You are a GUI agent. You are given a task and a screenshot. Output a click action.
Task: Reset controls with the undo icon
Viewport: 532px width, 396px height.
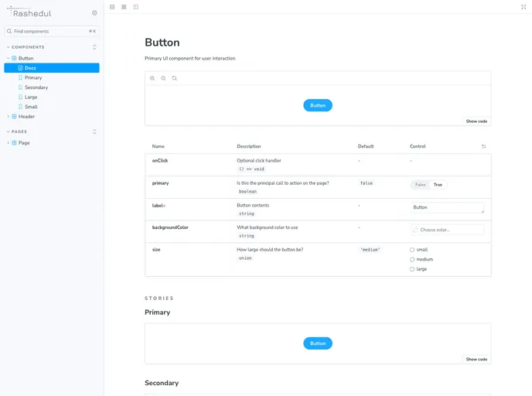[x=484, y=146]
